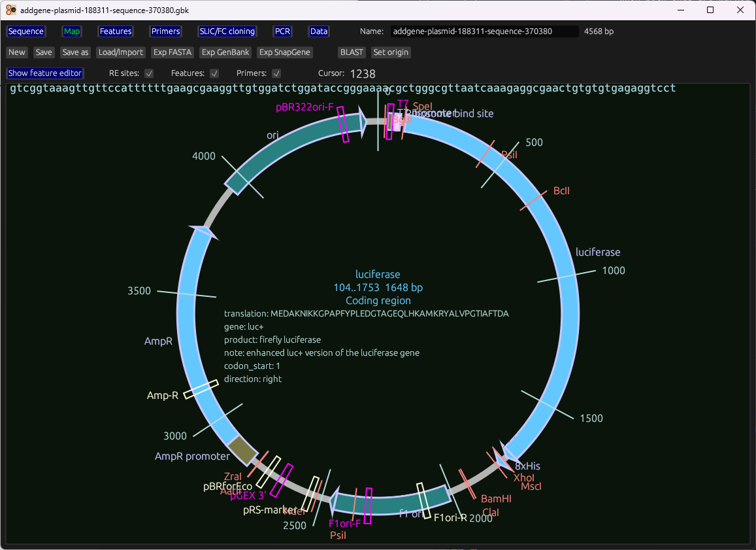This screenshot has height=550, width=756.
Task: Disable the Features checkbox
Action: [214, 73]
